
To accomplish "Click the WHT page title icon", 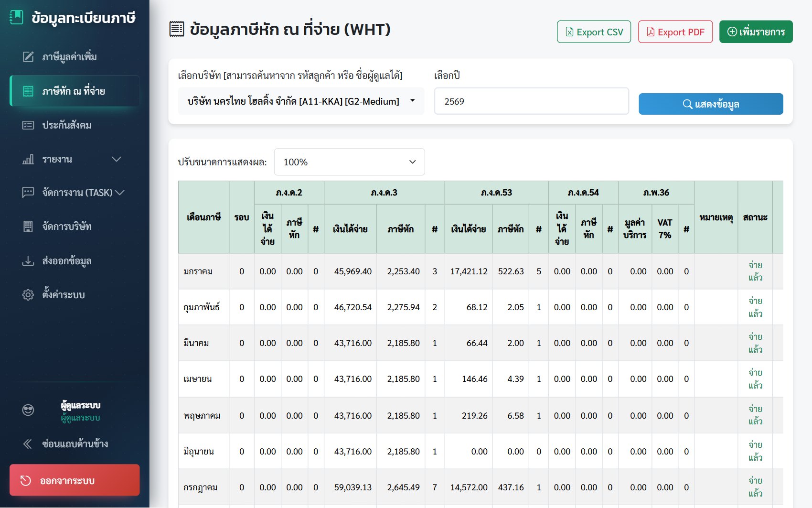I will coord(177,29).
